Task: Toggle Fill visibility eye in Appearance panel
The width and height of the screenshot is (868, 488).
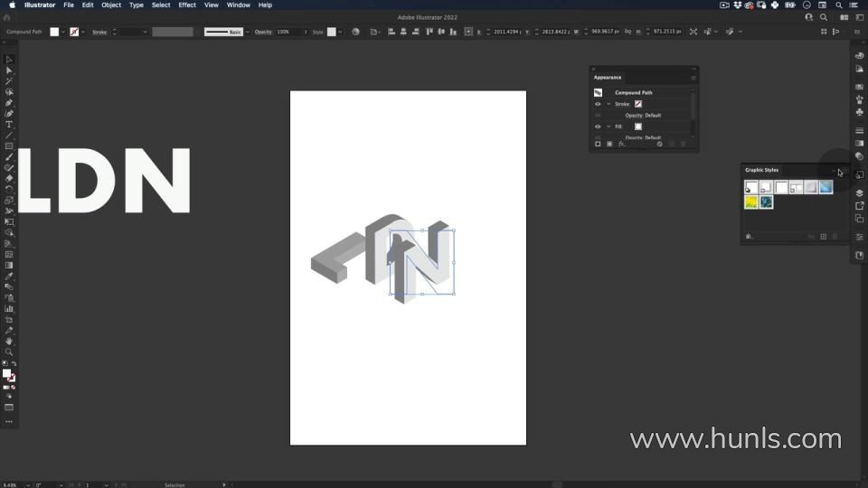Action: tap(598, 127)
